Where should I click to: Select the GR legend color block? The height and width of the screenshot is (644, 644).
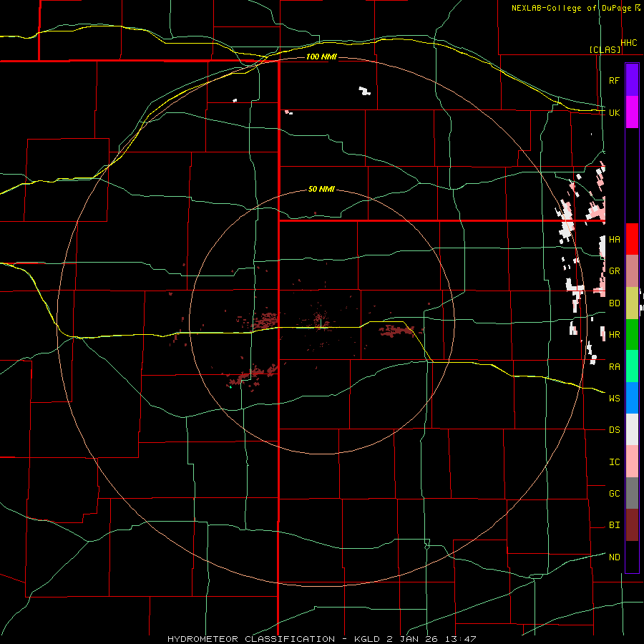632,271
